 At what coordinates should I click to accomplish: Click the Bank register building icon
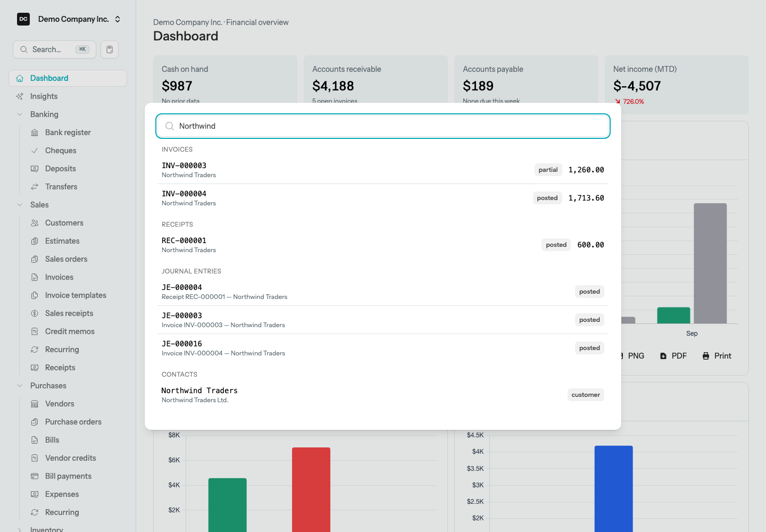point(35,132)
